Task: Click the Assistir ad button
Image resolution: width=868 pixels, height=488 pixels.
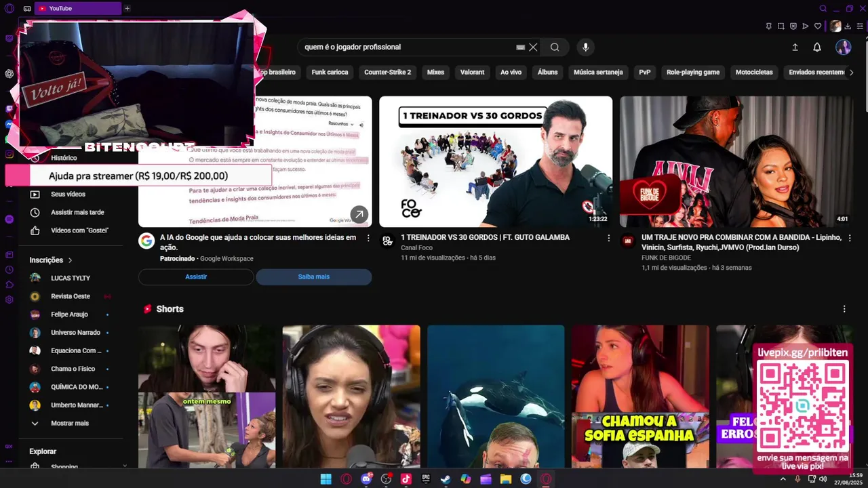Action: pyautogui.click(x=196, y=277)
